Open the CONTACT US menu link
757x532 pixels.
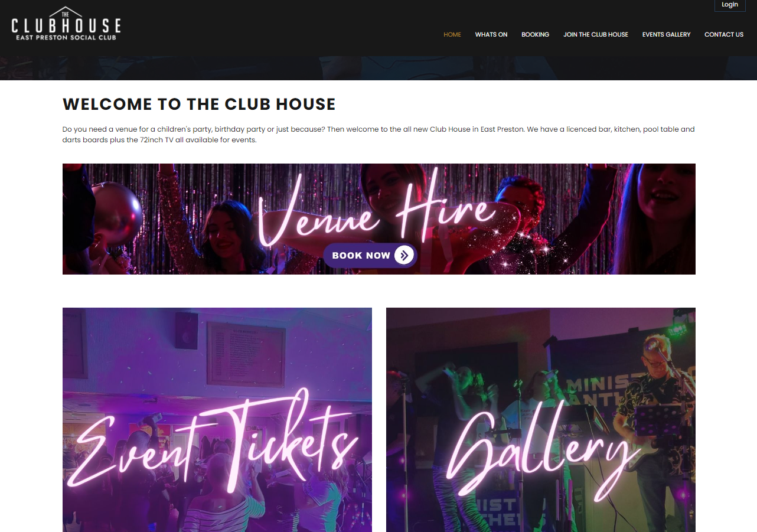point(724,34)
